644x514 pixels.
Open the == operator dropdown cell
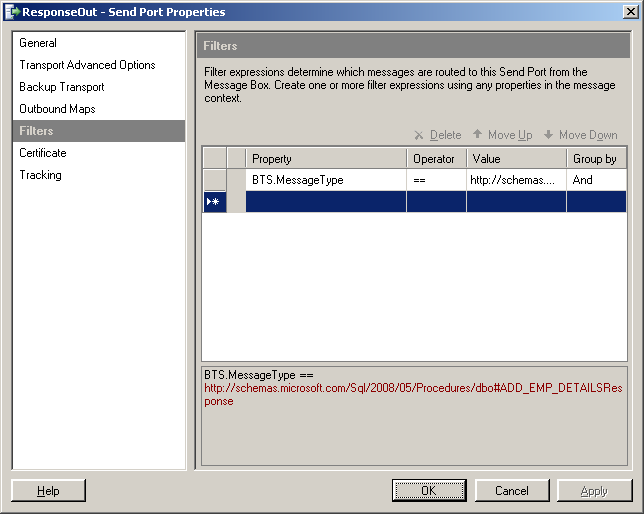[x=436, y=180]
